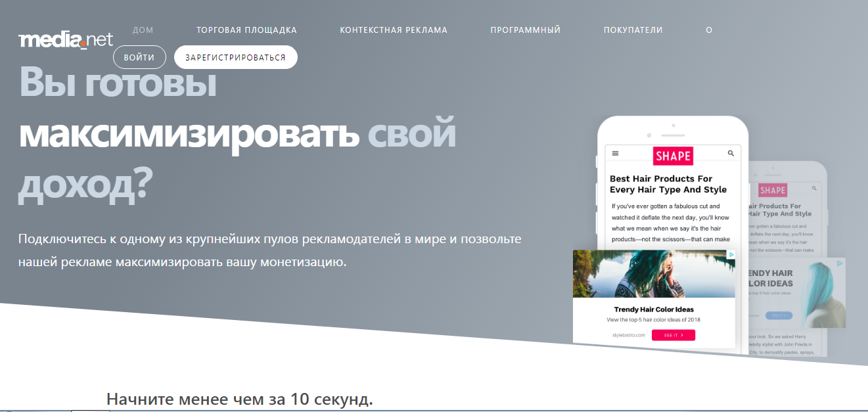Click the О navigation item
The width and height of the screenshot is (868, 412).
pos(709,30)
